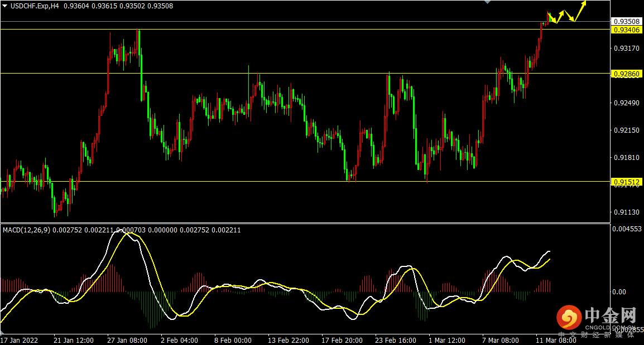Image resolution: width=644 pixels, height=345 pixels.
Task: Select the horizontal line at 0.91512 level
Action: pos(305,181)
